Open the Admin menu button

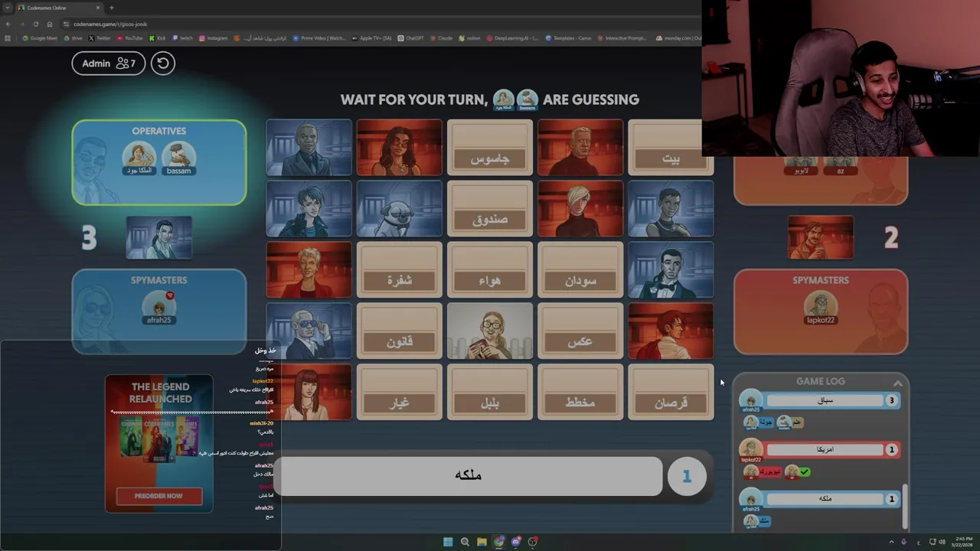tap(108, 63)
